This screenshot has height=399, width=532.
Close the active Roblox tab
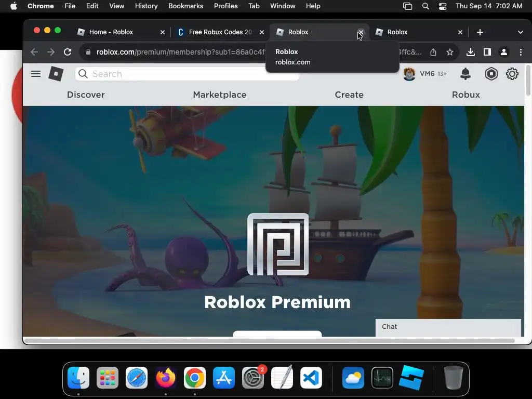(361, 32)
